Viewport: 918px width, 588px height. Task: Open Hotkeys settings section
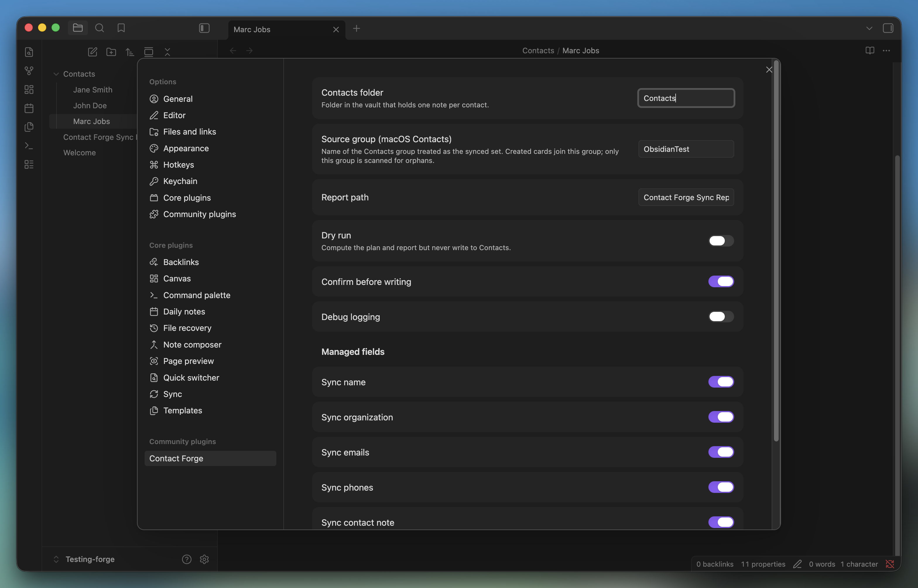pyautogui.click(x=210, y=165)
